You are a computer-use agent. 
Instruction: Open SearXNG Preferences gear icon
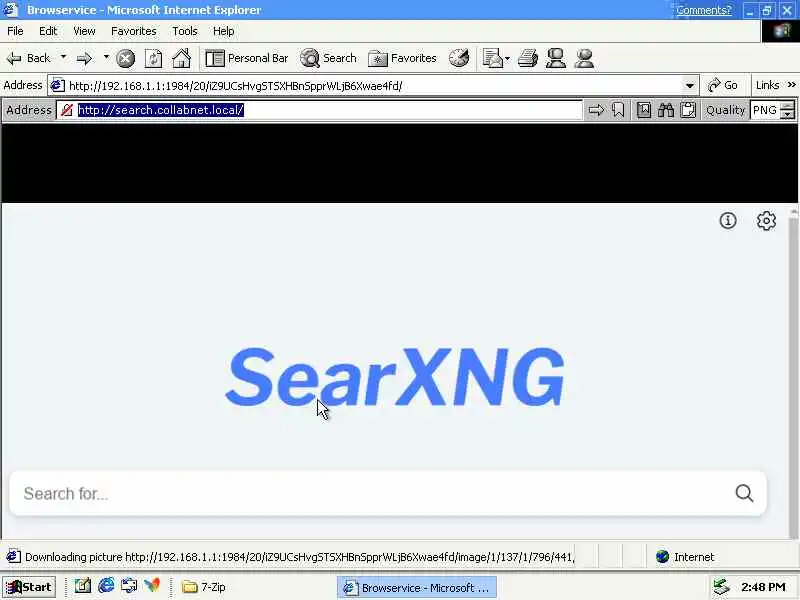766,220
